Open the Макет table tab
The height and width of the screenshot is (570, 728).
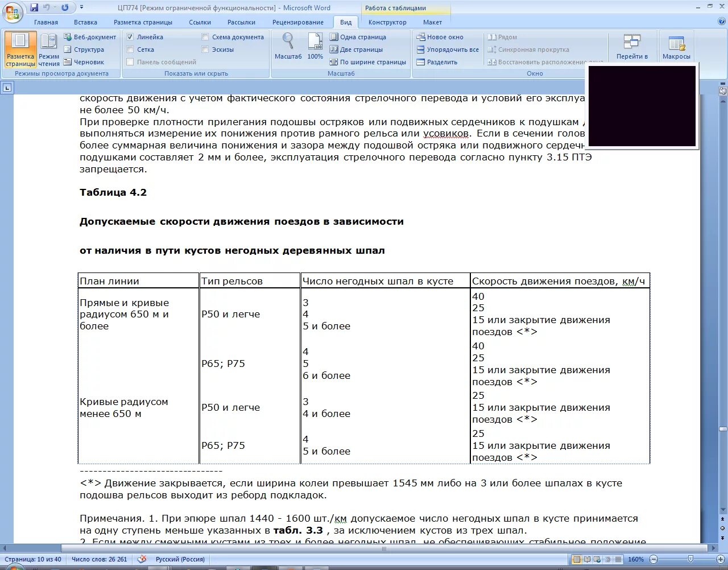(x=432, y=22)
